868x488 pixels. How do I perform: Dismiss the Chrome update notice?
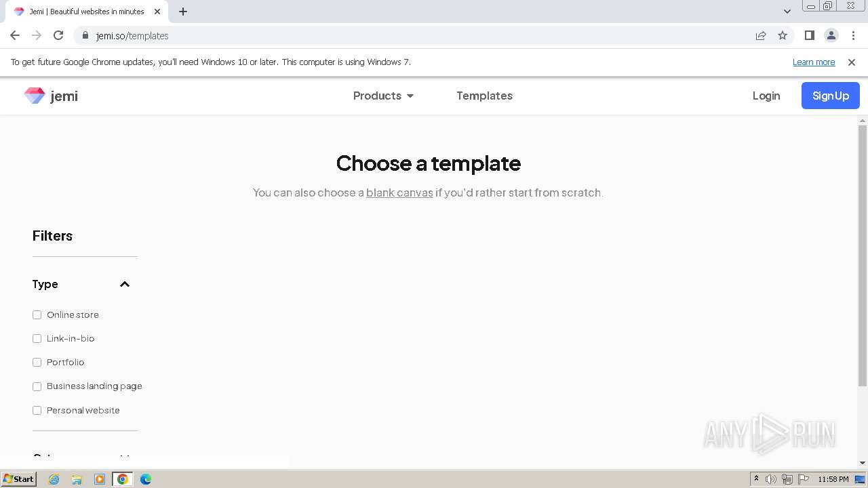[852, 62]
